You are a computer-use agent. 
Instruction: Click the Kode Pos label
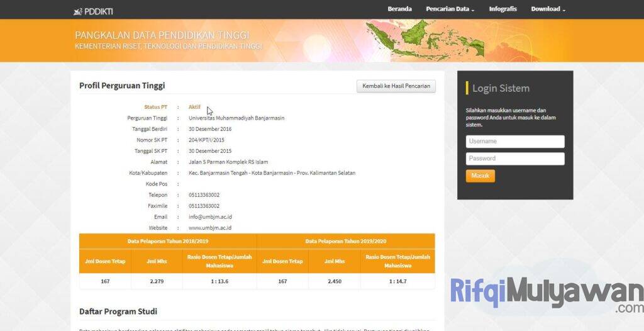(157, 184)
